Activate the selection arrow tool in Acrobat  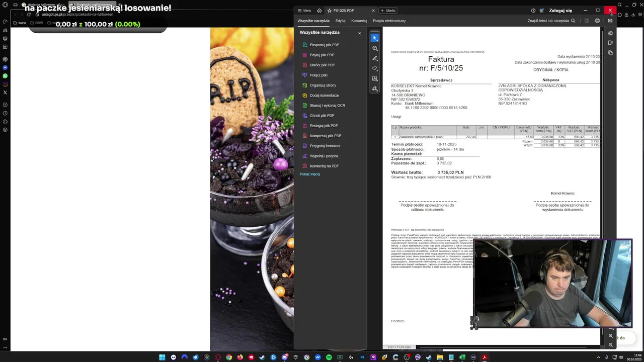pos(374,38)
